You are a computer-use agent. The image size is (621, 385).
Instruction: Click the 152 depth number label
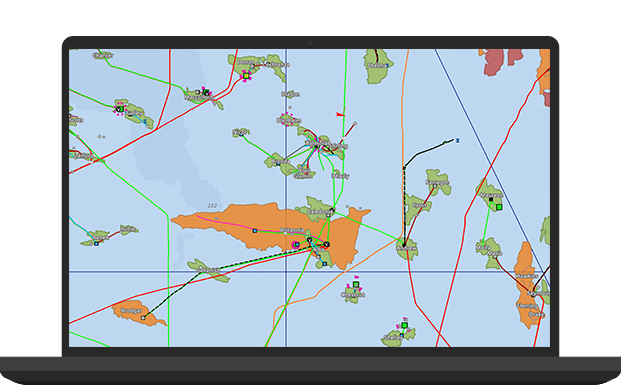click(212, 206)
